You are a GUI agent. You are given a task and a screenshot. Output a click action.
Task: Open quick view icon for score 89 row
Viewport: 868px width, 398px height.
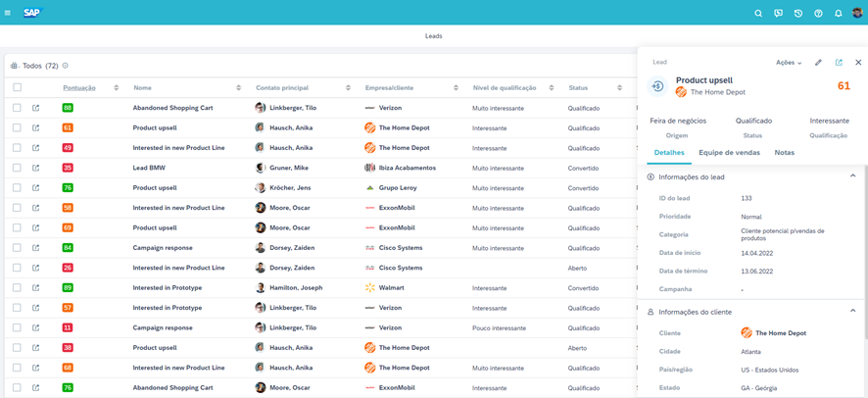tap(36, 288)
